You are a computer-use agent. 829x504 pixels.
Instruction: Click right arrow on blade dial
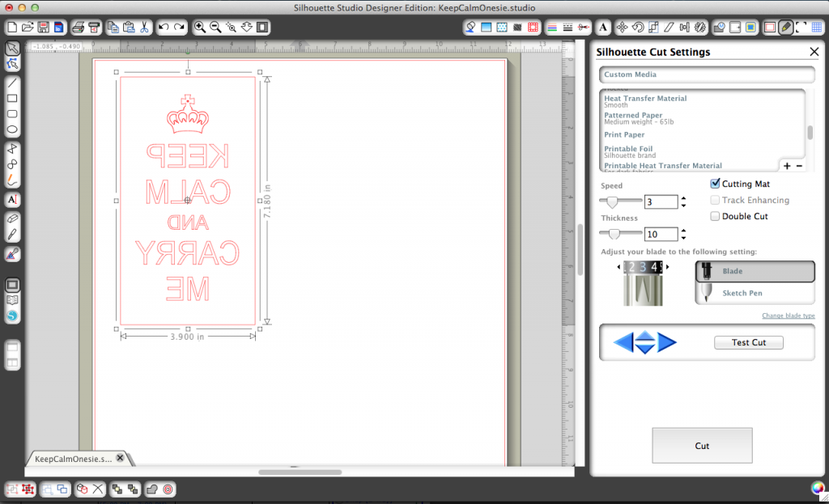[667, 267]
